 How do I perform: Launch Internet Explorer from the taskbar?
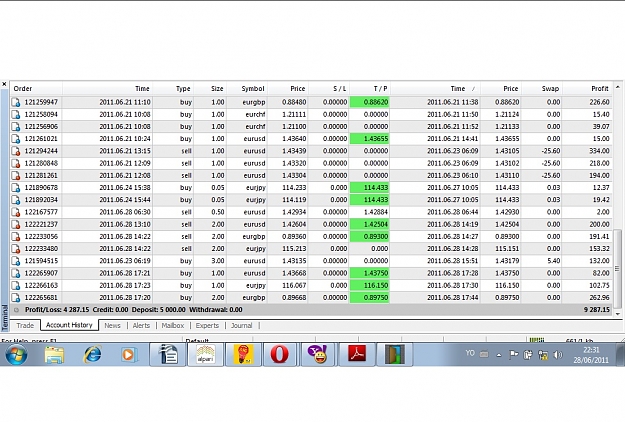tap(92, 354)
